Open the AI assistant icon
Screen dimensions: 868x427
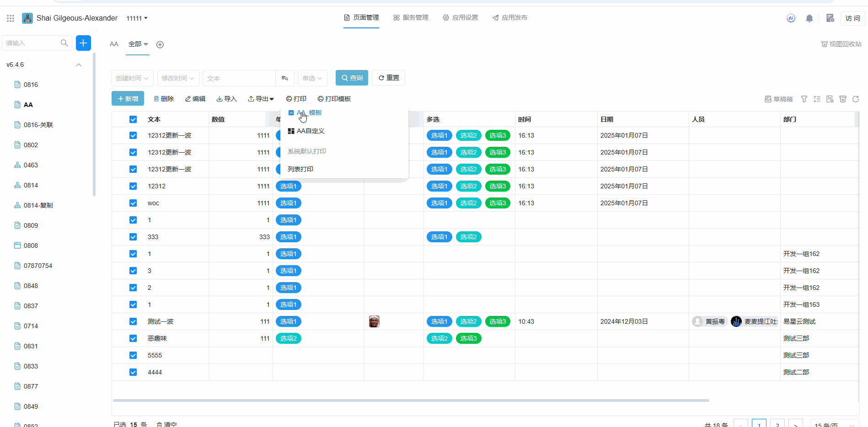coord(791,18)
